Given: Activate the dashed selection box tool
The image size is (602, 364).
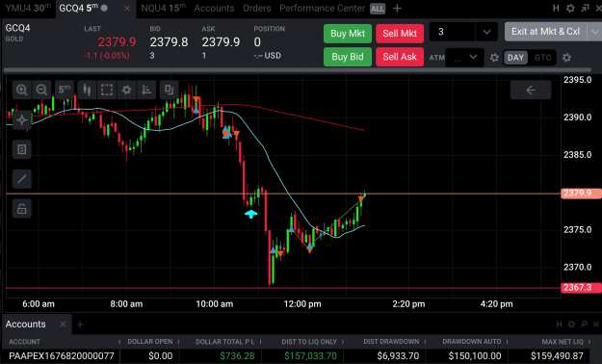Looking at the screenshot, I should [x=107, y=90].
